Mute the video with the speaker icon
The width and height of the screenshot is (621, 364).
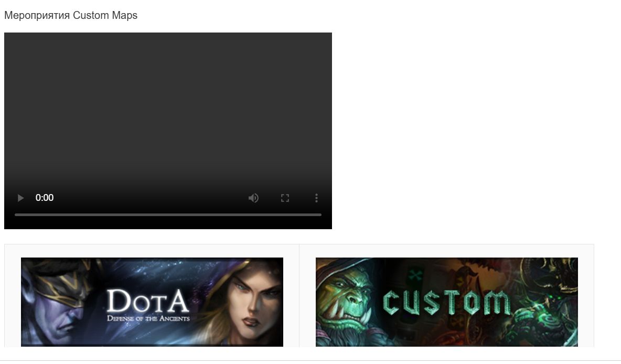[253, 198]
